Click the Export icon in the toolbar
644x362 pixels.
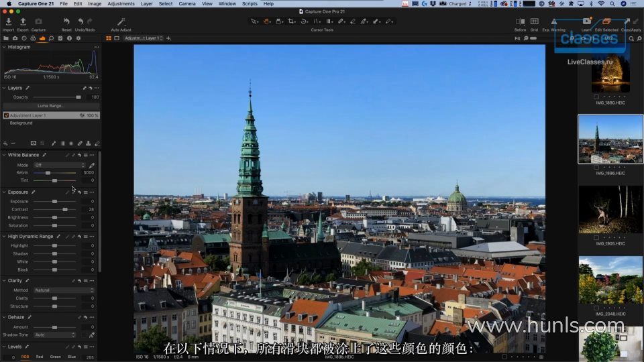(x=23, y=22)
